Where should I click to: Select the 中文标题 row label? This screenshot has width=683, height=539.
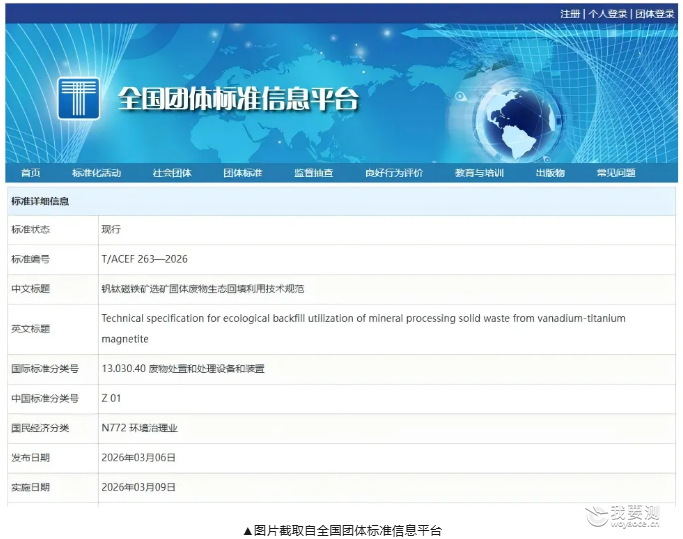30,289
